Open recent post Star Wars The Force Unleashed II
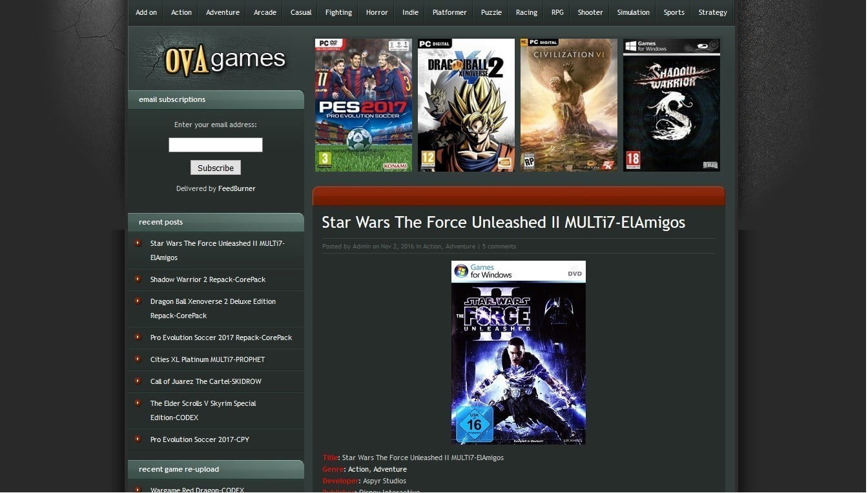The height and width of the screenshot is (493, 868). [218, 250]
